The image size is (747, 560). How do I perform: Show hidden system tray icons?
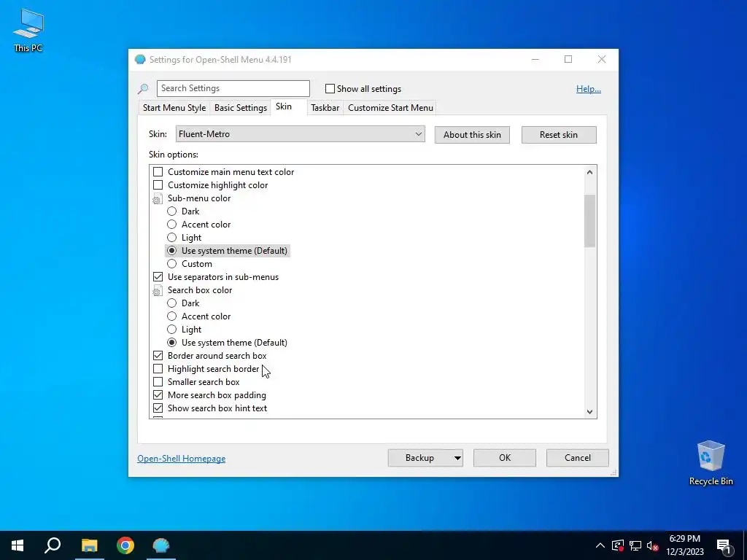pos(600,545)
